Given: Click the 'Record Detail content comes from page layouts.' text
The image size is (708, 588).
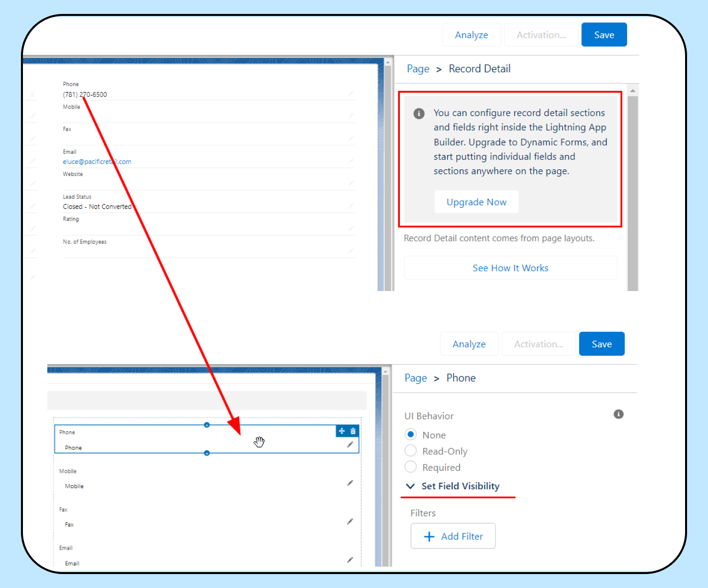Looking at the screenshot, I should pos(499,238).
